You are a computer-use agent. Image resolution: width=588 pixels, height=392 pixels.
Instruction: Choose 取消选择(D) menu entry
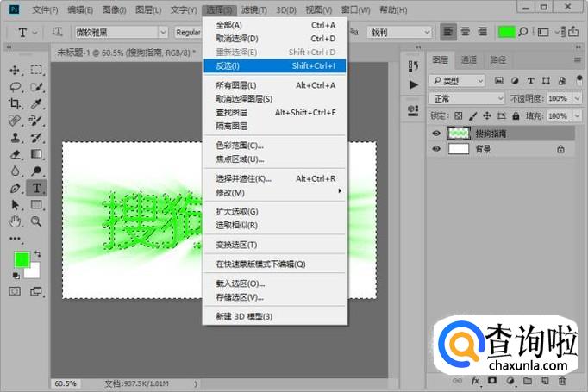point(274,39)
